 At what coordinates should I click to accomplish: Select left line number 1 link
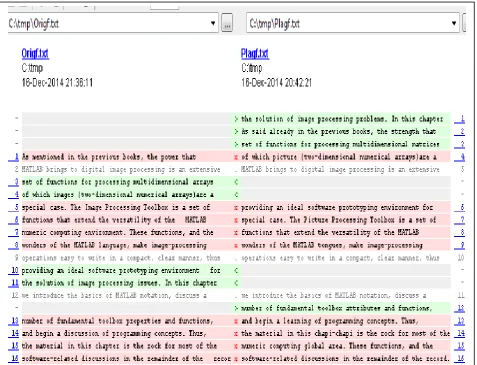click(x=16, y=157)
